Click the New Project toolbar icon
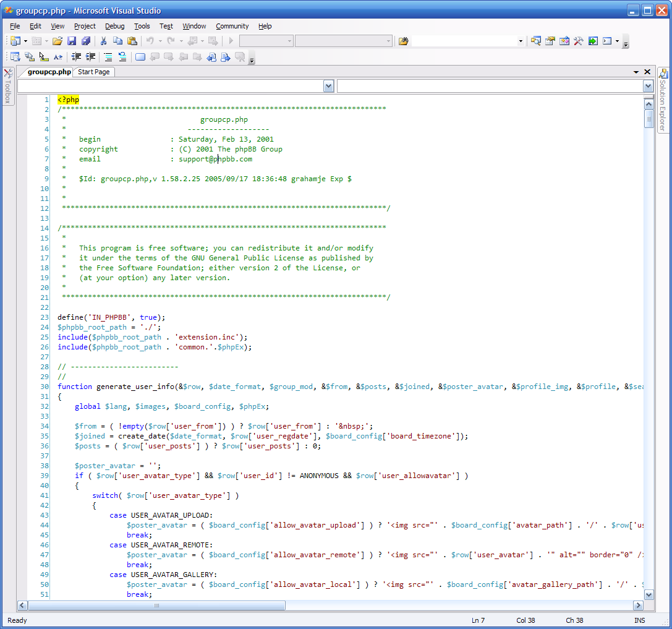 point(15,41)
